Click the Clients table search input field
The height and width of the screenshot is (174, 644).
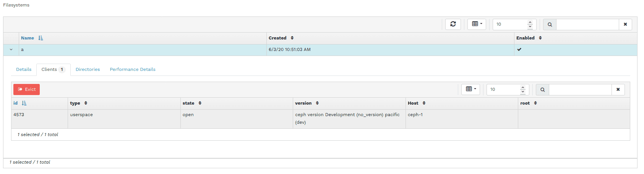[580, 90]
